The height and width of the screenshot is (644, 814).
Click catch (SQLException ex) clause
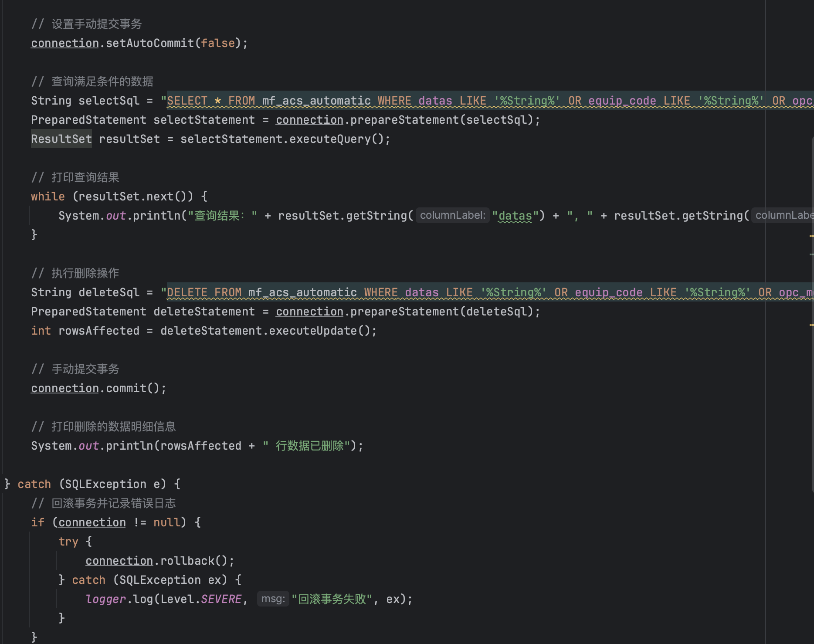150,580
